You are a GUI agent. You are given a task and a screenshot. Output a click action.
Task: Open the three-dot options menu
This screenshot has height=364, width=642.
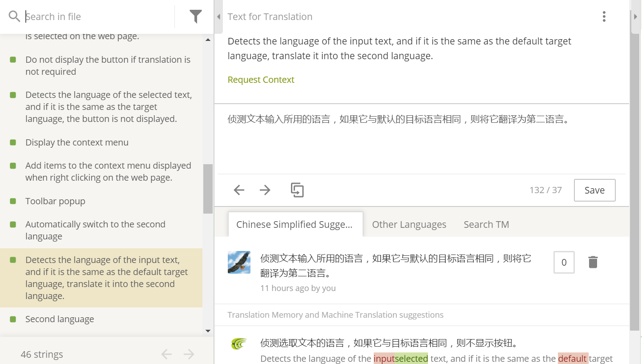604,17
